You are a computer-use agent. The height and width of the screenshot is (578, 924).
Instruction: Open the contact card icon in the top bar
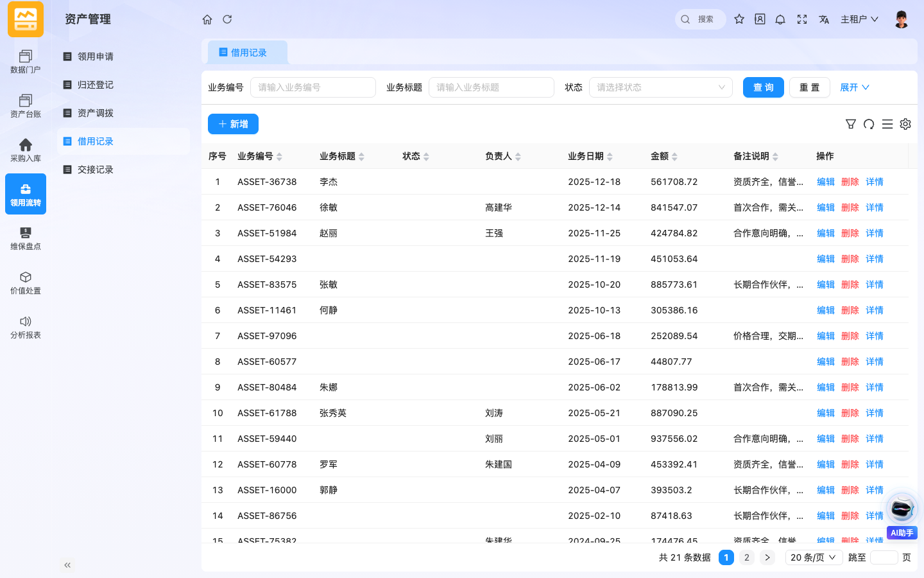pos(760,19)
